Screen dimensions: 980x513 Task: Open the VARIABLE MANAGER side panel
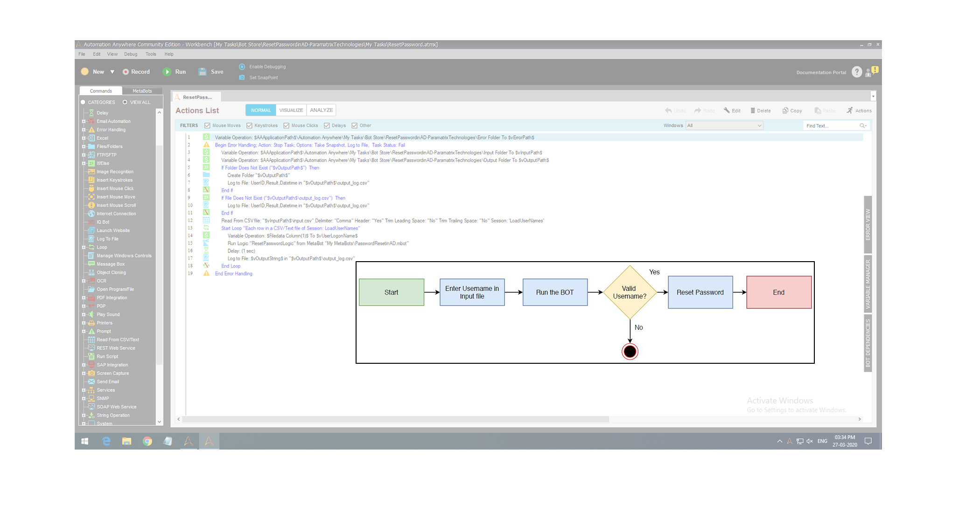pos(868,284)
